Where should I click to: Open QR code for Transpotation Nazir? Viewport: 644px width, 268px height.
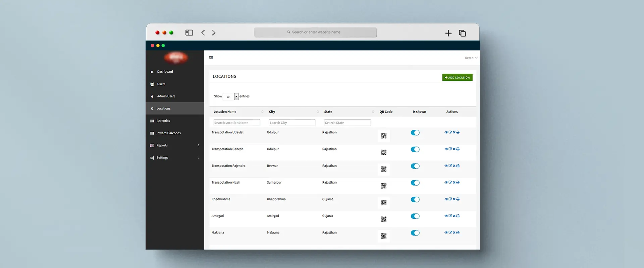384,186
